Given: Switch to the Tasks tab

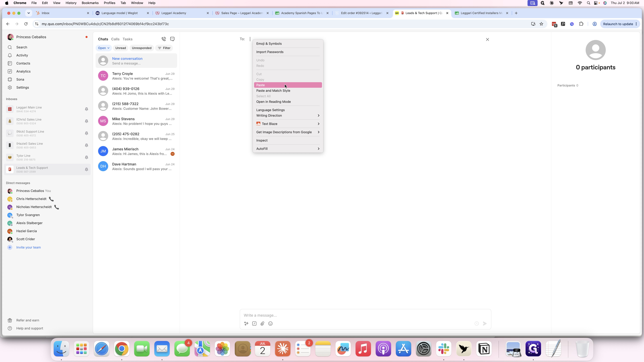Looking at the screenshot, I should pos(128,39).
